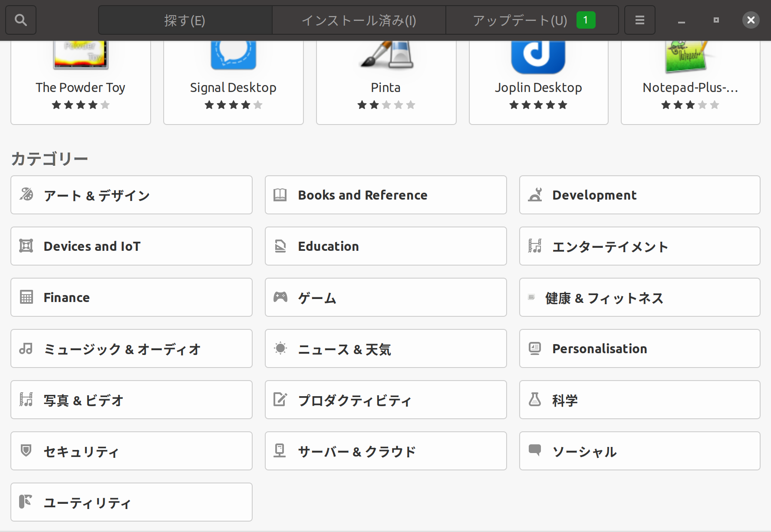The image size is (771, 532).
Task: Select the プロダクティビティ label
Action: (x=354, y=401)
